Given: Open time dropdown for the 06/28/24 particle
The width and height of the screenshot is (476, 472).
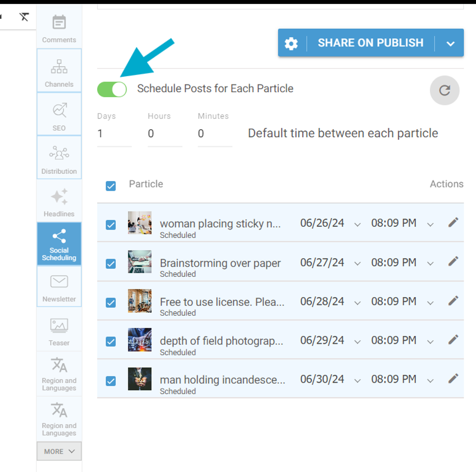Looking at the screenshot, I should 430,303.
